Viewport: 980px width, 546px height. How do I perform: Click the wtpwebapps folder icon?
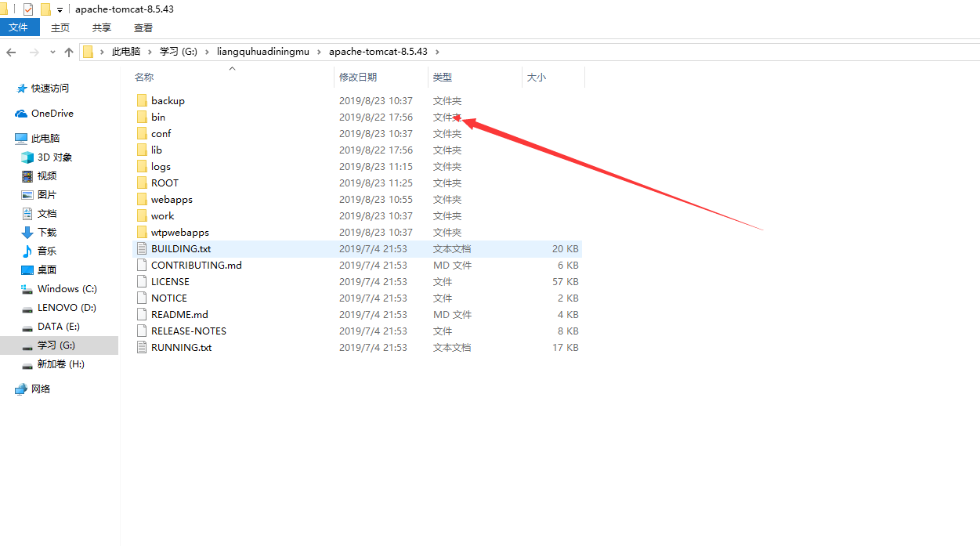pos(142,232)
